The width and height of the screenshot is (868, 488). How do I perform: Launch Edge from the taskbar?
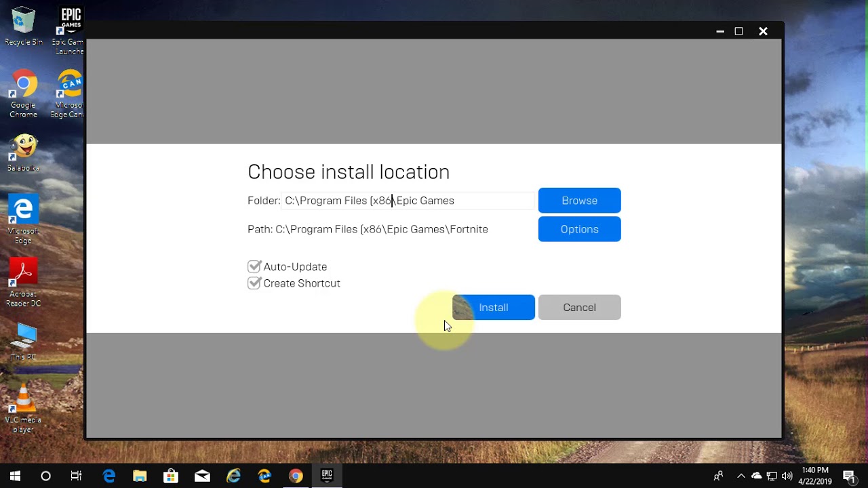click(109, 476)
